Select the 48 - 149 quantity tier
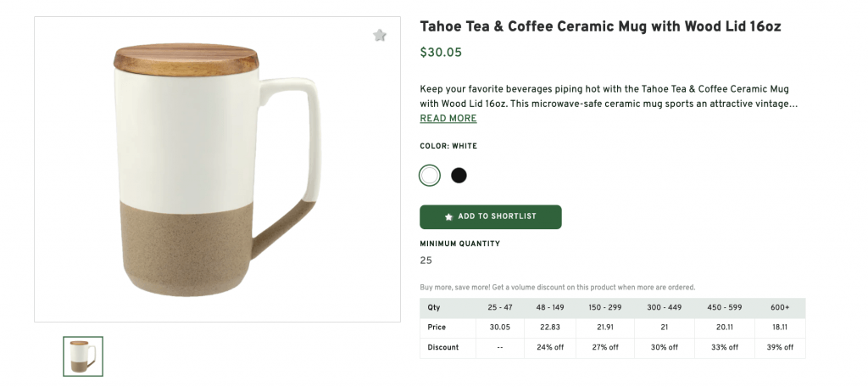 550,307
